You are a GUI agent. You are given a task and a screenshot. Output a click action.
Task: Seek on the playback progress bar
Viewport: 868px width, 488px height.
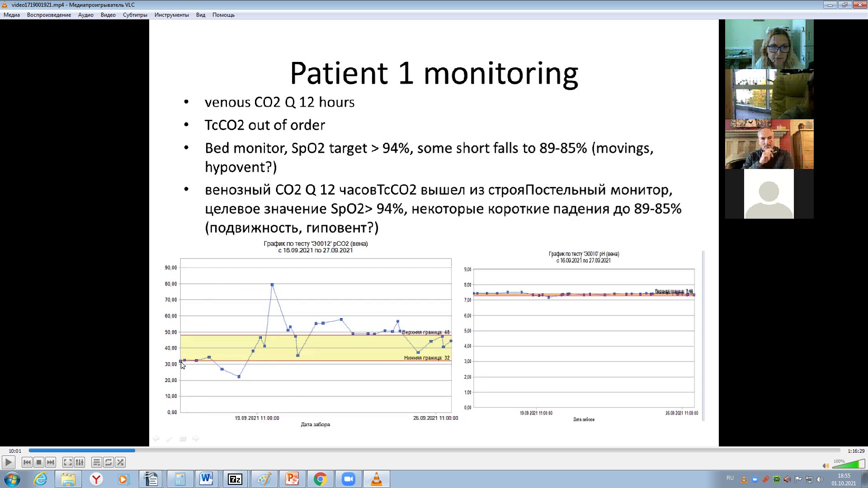pyautogui.click(x=434, y=450)
